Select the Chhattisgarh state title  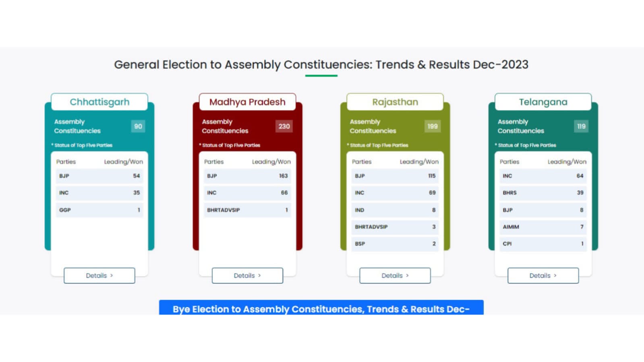[x=99, y=102]
